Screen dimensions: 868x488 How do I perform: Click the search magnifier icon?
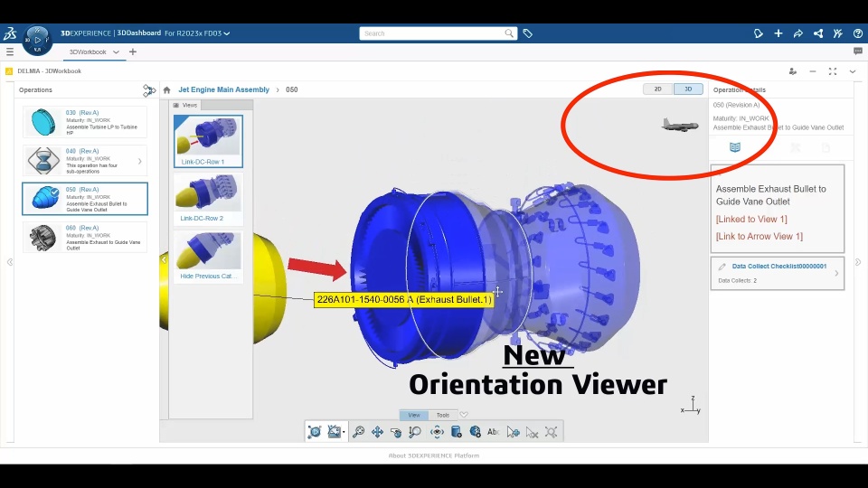point(509,33)
